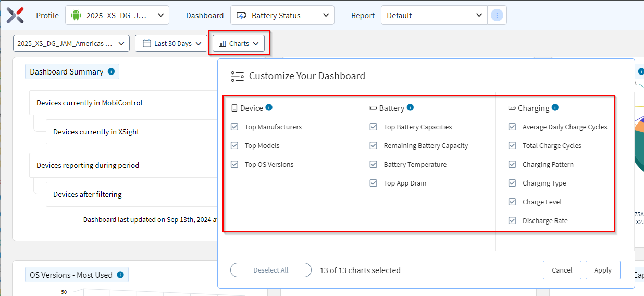
Task: Click the Battery Status dashboard icon
Action: (241, 16)
